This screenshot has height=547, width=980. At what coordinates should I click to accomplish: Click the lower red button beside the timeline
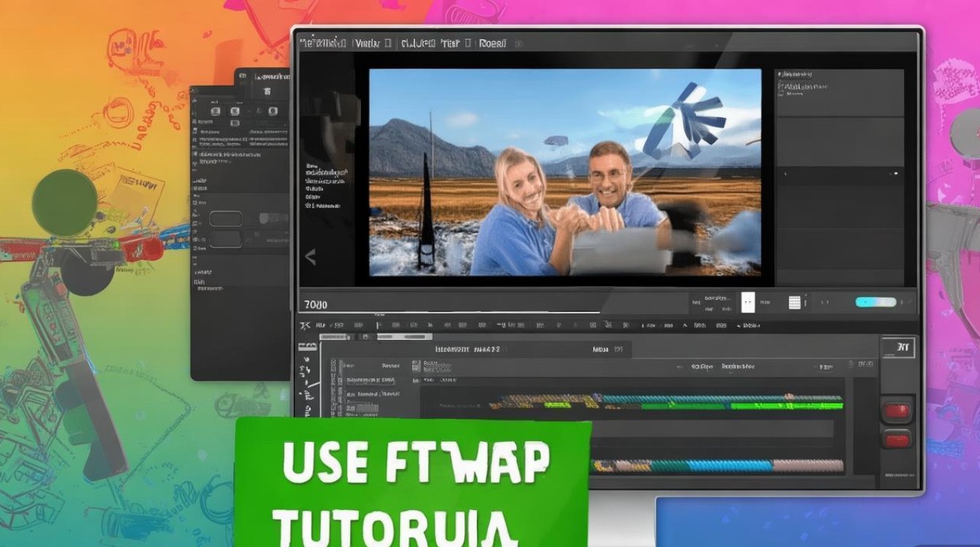point(897,439)
